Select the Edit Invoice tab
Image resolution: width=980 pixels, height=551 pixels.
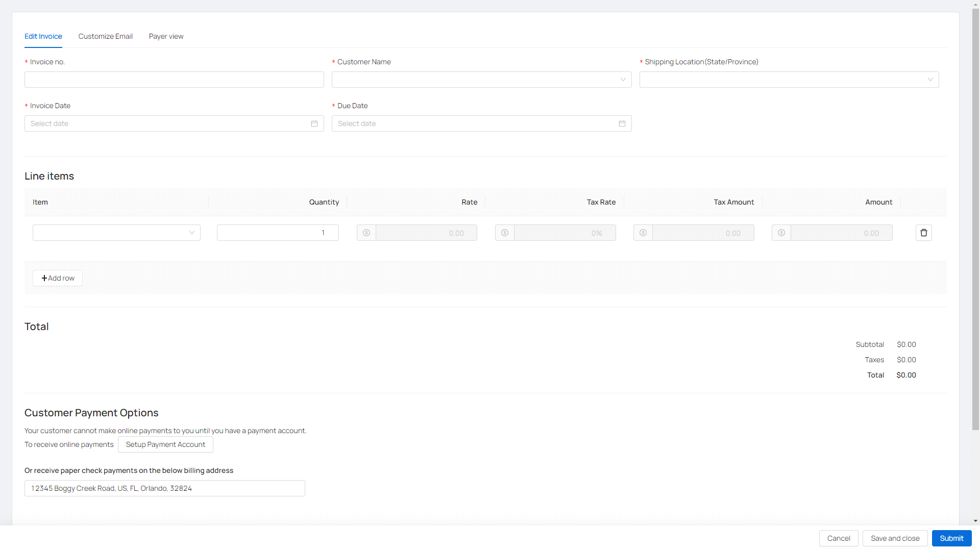click(43, 36)
